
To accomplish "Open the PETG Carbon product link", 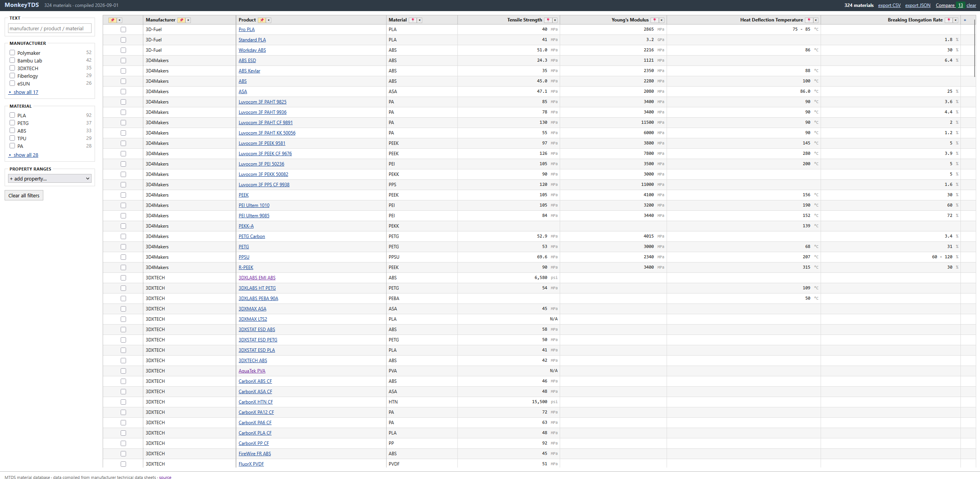I will click(x=252, y=236).
